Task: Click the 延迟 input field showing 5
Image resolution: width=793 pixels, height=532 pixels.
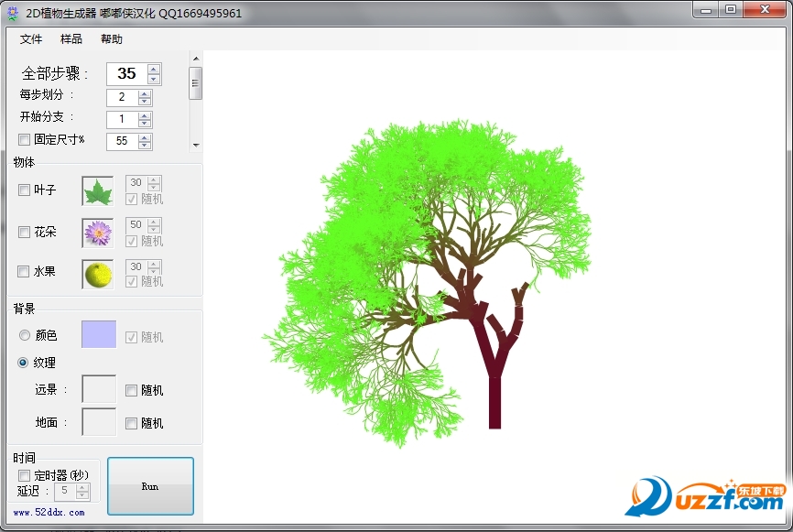Action: click(x=66, y=491)
